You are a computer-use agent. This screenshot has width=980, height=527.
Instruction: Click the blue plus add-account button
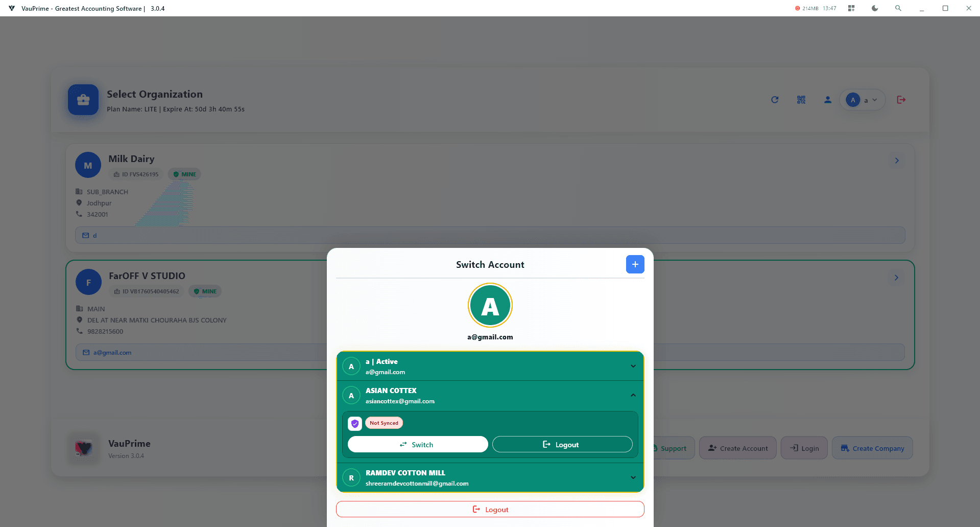635,264
